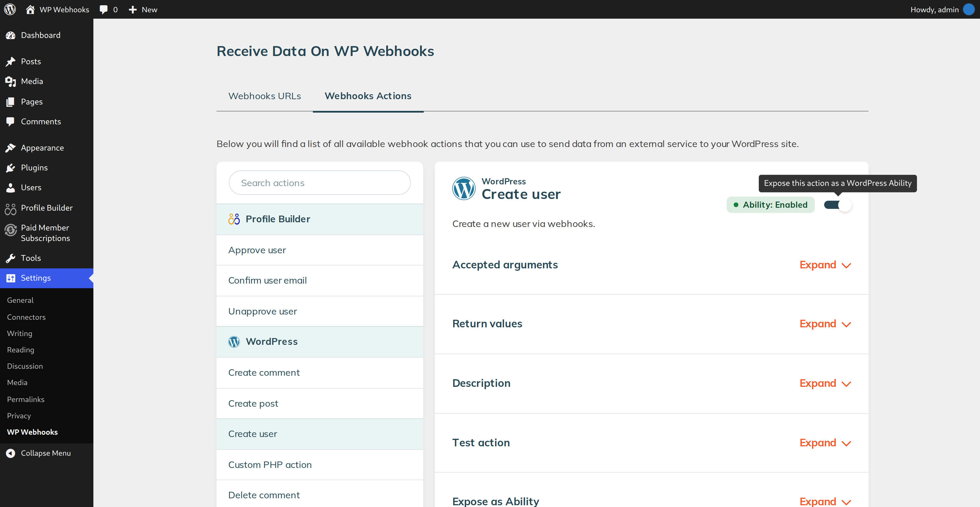Click the Search actions input field
The image size is (980, 507).
320,183
